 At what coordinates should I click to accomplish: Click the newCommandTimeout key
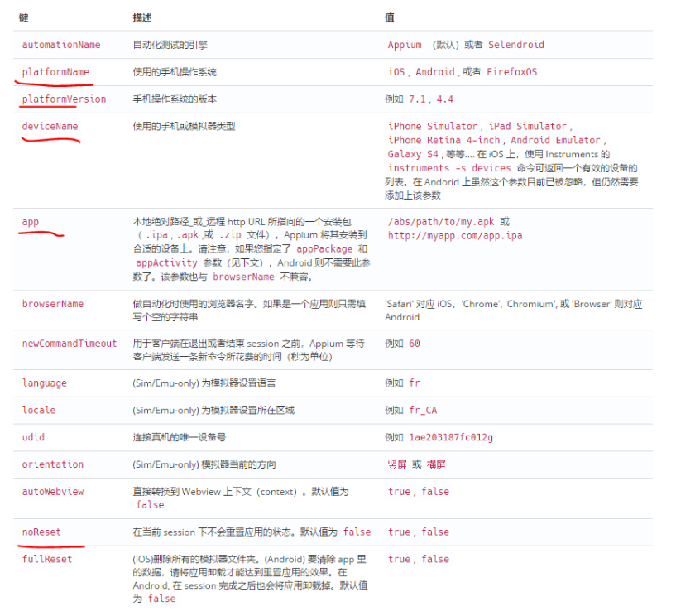(x=70, y=344)
